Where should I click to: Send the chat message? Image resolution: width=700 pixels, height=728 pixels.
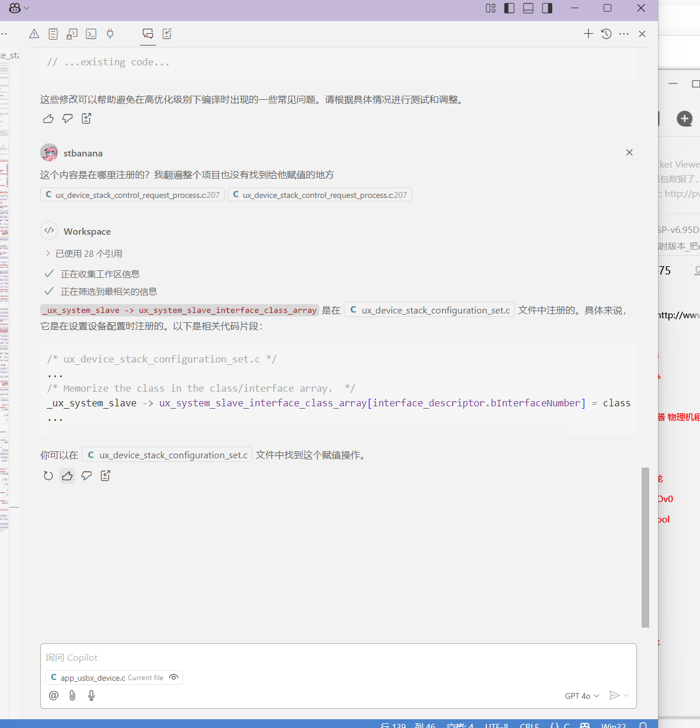[x=614, y=695]
